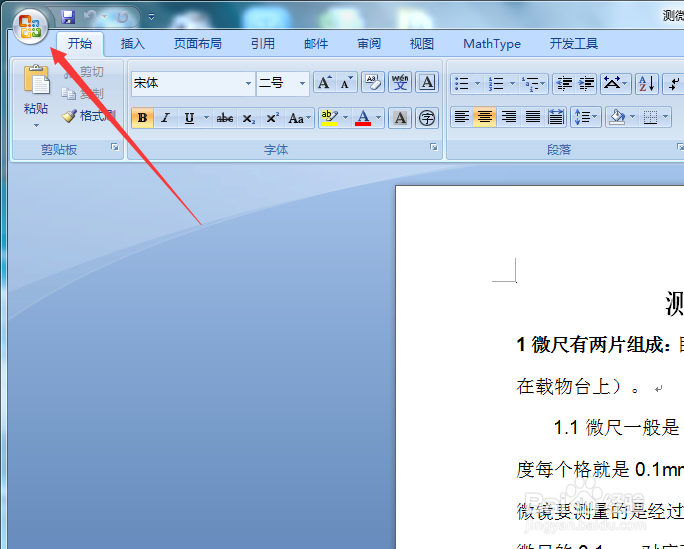This screenshot has width=684, height=549.
Task: Click the Grow Font icon
Action: pos(324,82)
